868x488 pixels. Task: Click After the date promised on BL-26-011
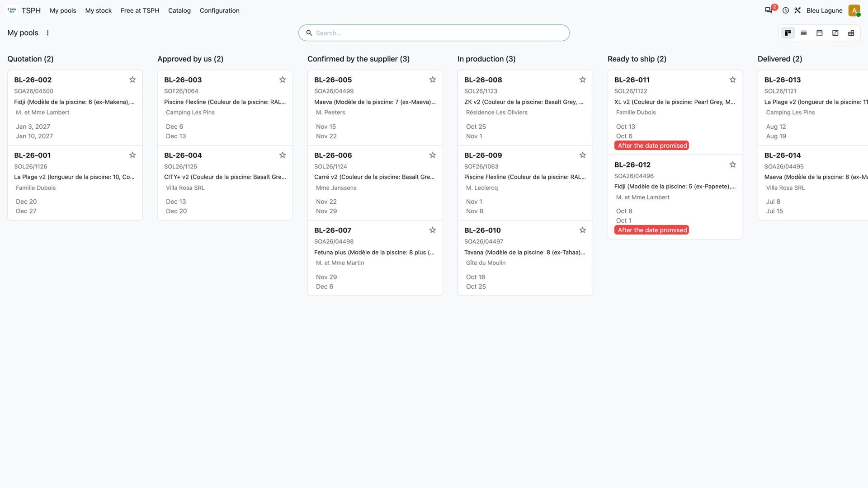pyautogui.click(x=651, y=145)
